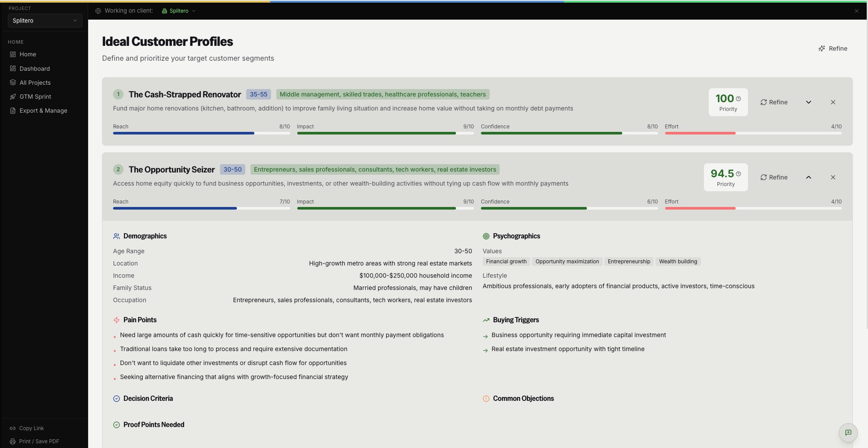Screen dimensions: 868x448
Task: Click the Home grid icon
Action: [13, 54]
